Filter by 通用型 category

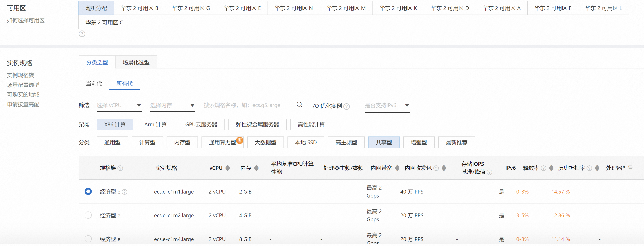tap(112, 142)
